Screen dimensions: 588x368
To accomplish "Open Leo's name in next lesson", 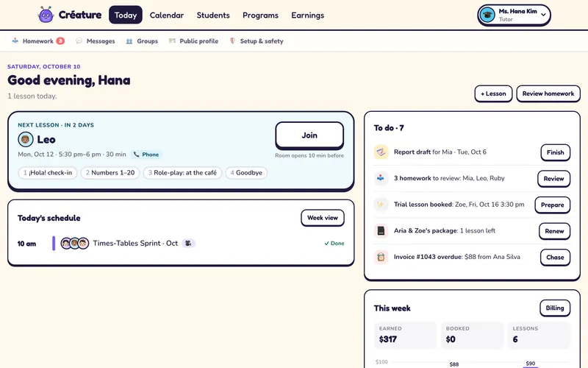I will tap(46, 139).
